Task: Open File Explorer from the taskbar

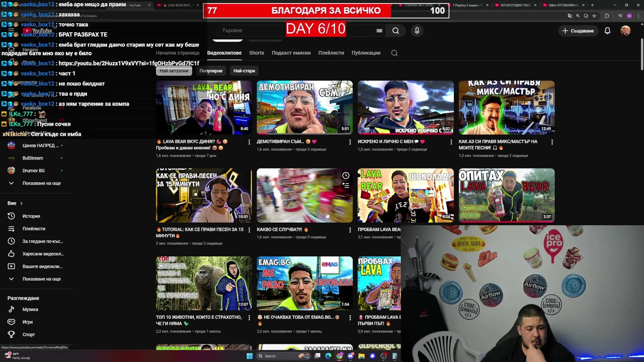Action: [361, 356]
